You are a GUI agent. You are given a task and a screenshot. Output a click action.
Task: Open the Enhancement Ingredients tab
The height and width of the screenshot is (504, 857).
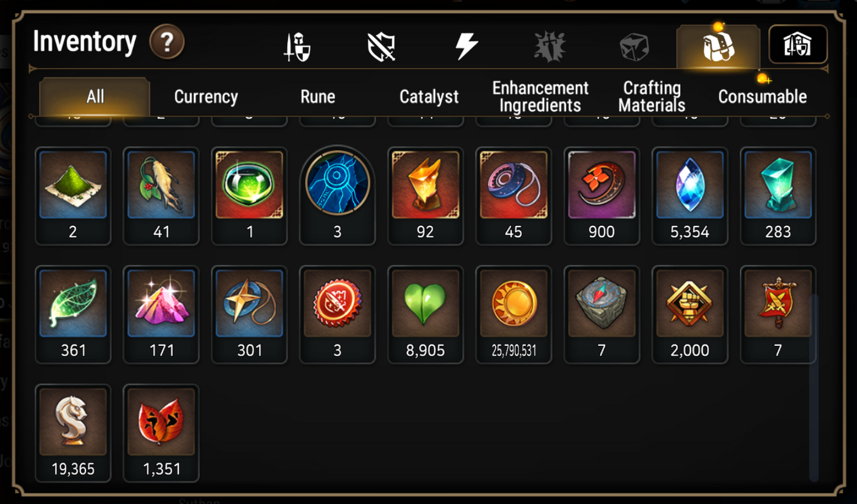tap(540, 97)
